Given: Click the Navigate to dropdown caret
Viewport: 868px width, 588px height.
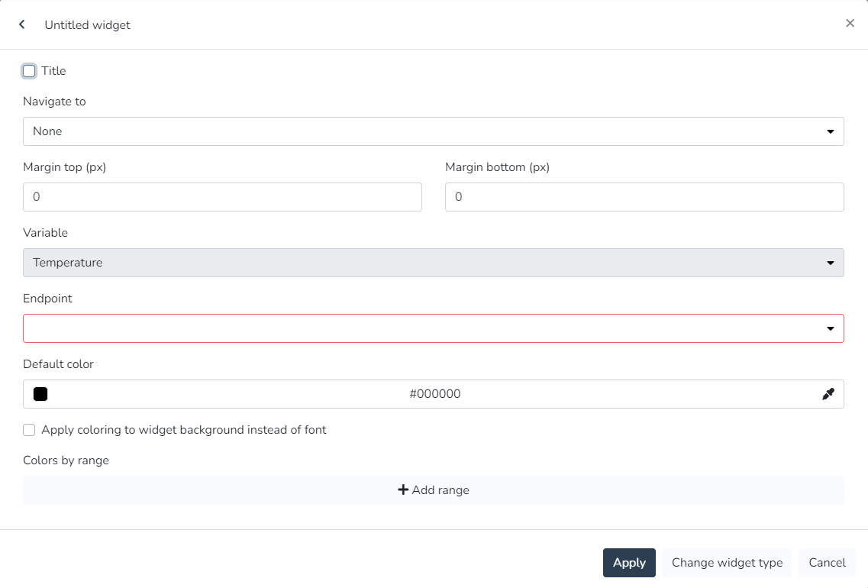Looking at the screenshot, I should point(831,131).
